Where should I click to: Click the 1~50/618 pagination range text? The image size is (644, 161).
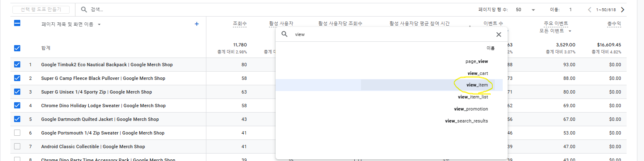[x=606, y=10]
